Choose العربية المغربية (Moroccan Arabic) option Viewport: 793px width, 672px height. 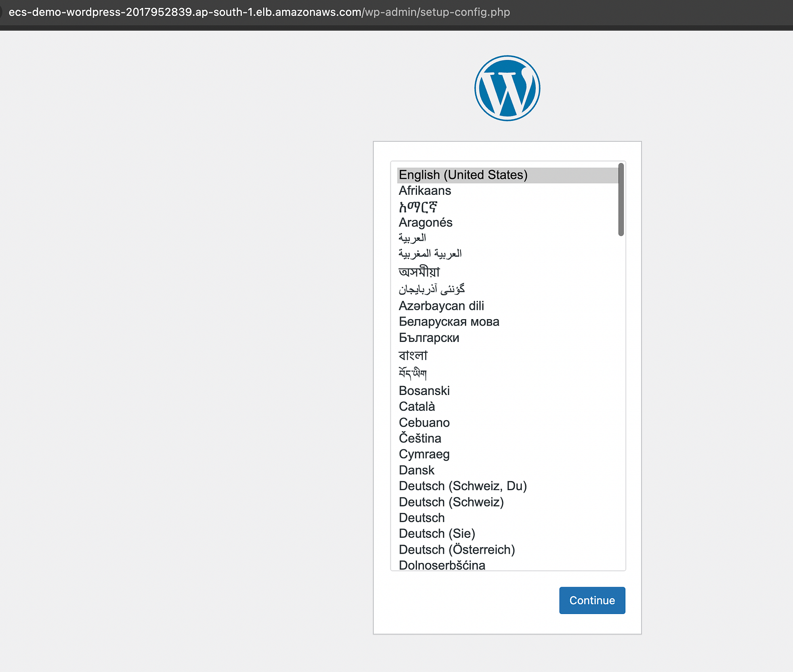pos(508,254)
